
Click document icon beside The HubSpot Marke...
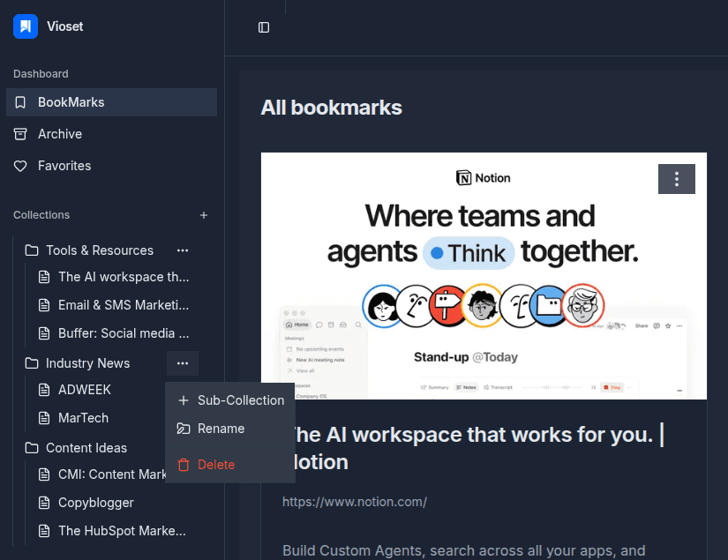tap(44, 531)
